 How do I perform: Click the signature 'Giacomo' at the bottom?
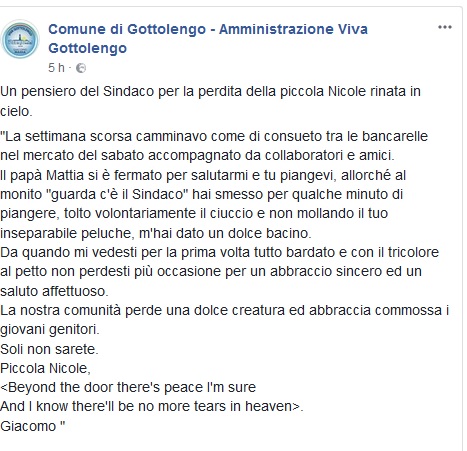tap(33, 426)
